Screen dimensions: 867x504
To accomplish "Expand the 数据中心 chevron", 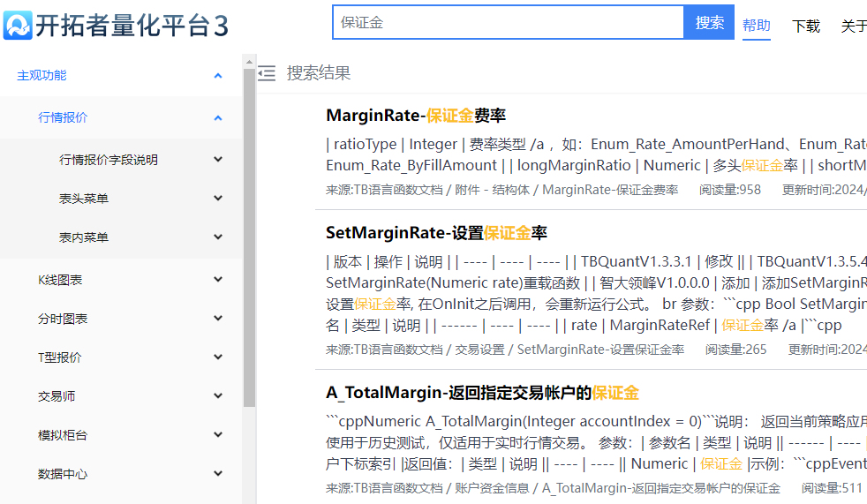I will pyautogui.click(x=218, y=474).
